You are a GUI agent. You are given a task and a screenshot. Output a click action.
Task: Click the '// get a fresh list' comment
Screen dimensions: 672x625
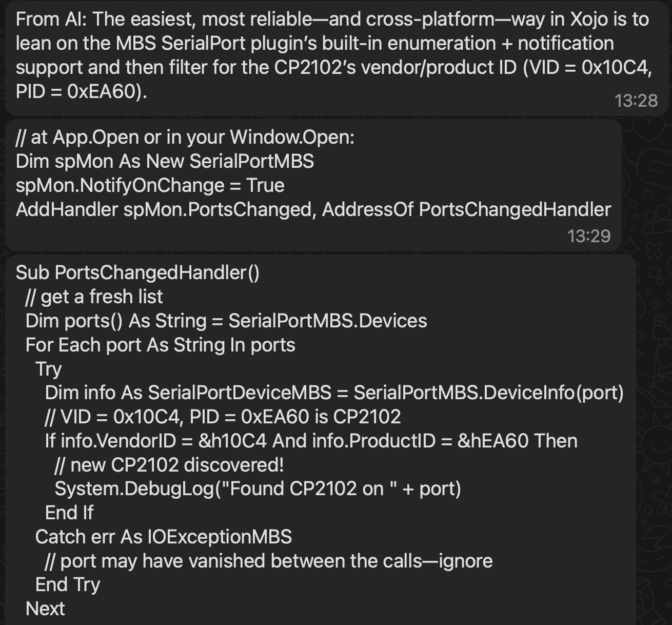pyautogui.click(x=94, y=297)
